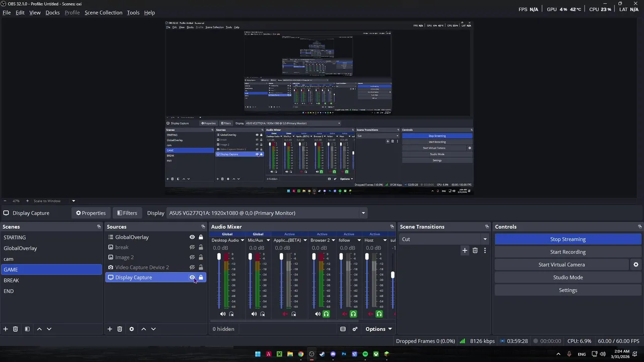This screenshot has width=644, height=362.
Task: Adjust Browser 2 volume slider handle
Action: pos(314,257)
